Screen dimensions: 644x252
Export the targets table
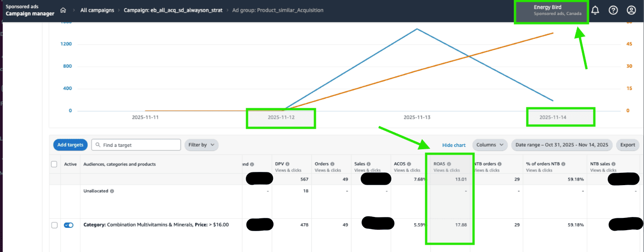tap(628, 145)
